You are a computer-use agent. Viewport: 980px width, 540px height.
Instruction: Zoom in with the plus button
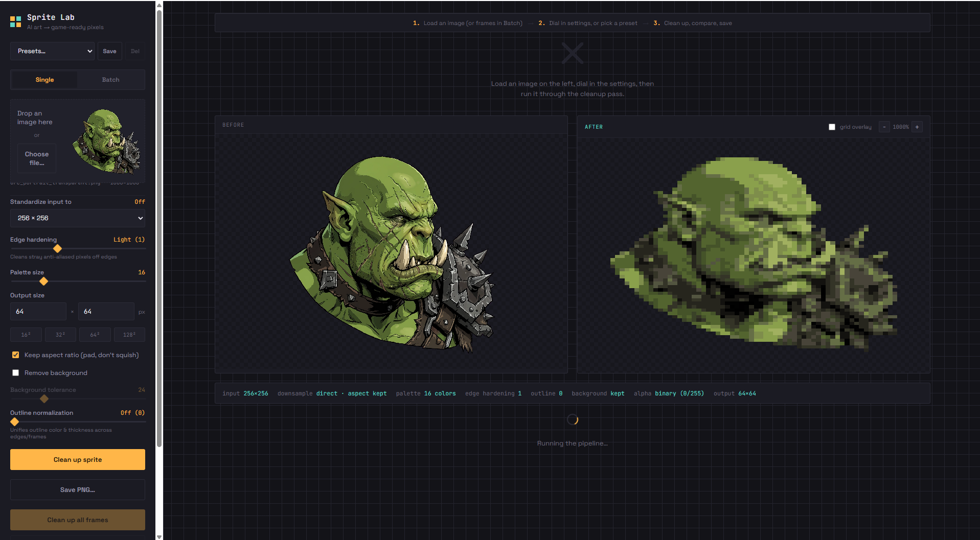click(x=917, y=127)
